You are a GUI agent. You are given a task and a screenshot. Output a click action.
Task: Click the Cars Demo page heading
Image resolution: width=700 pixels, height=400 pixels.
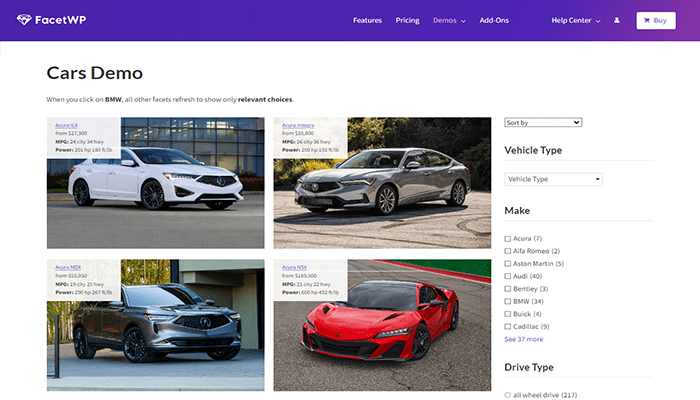pos(95,73)
